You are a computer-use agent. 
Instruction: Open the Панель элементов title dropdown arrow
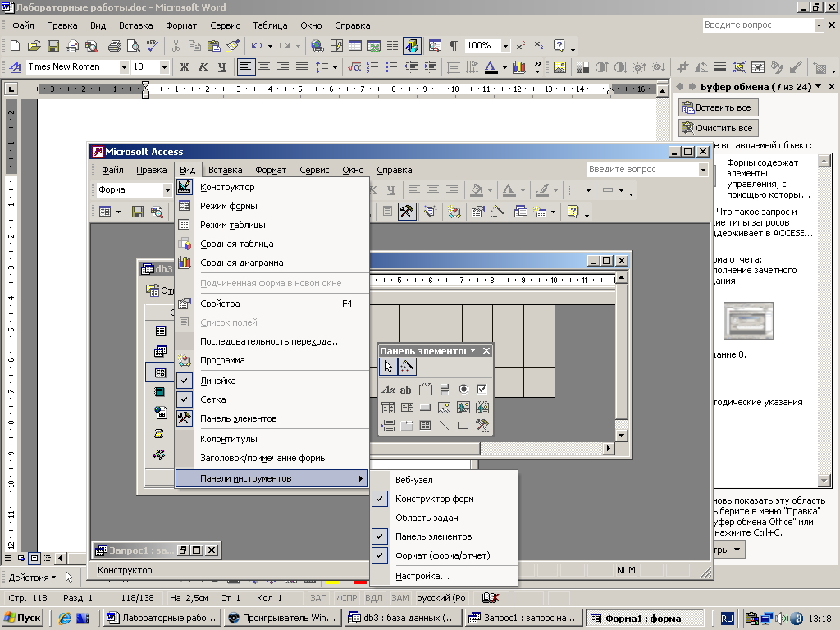(472, 351)
